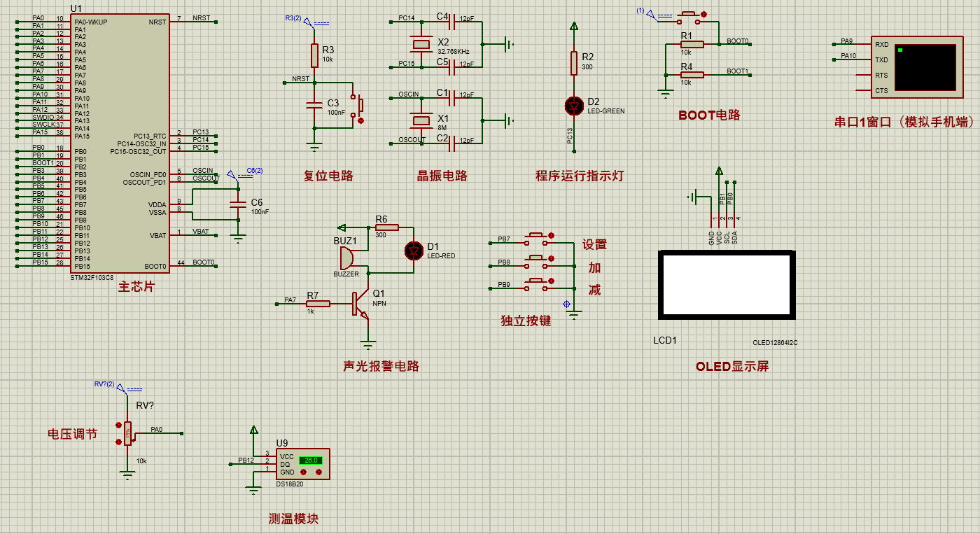Click the BOOT circuit push button
This screenshot has height=534, width=980.
click(x=689, y=15)
